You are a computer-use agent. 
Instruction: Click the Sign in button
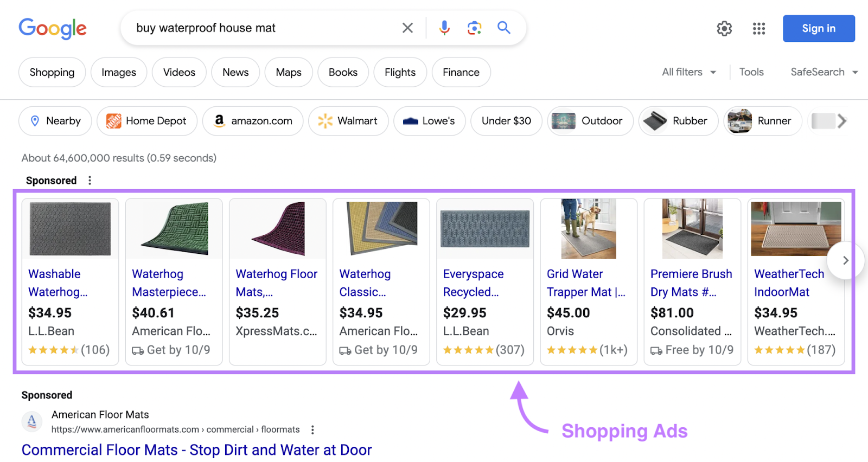click(819, 29)
